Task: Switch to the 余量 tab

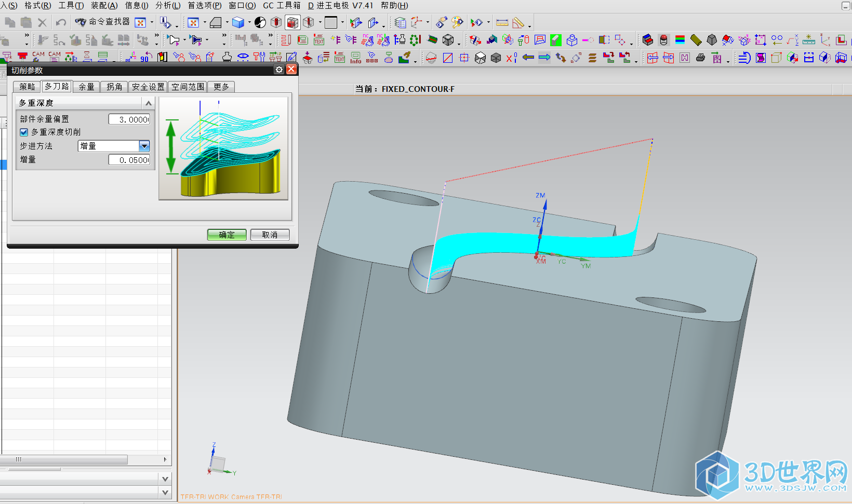Action: [86, 87]
